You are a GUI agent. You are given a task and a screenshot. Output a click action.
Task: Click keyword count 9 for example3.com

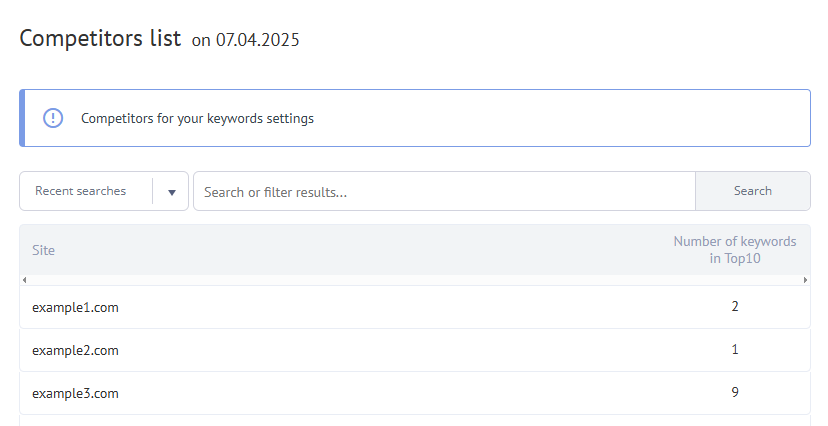click(x=735, y=392)
